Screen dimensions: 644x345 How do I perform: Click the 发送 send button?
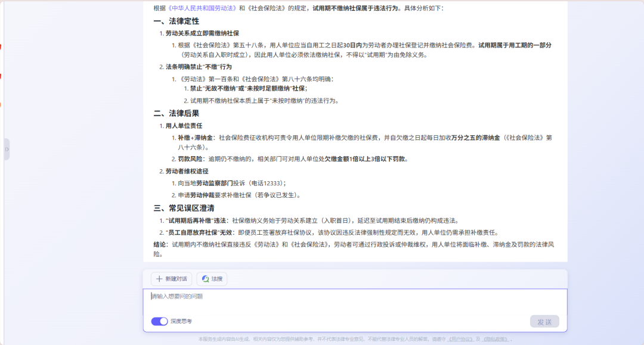coord(544,322)
